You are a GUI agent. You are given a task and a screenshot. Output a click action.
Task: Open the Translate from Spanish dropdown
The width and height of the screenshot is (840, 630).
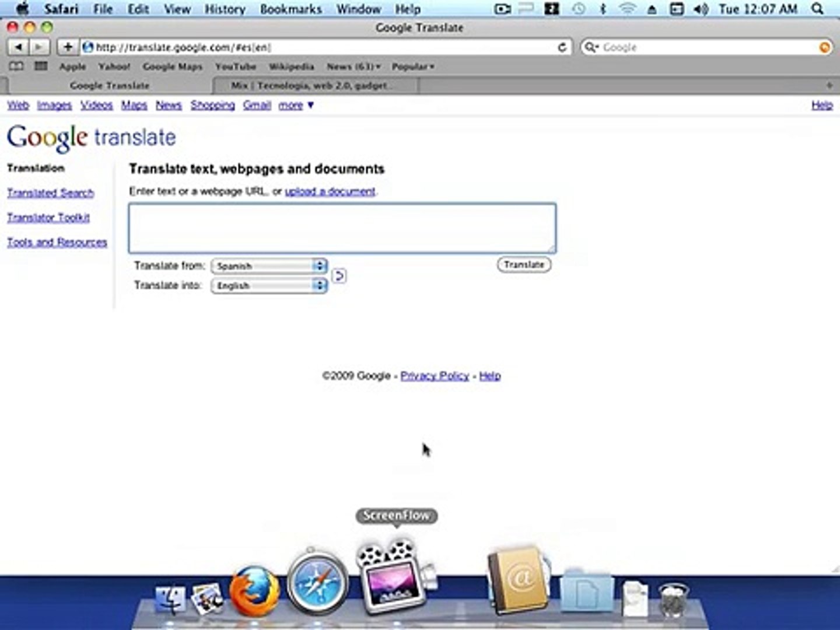(x=269, y=266)
